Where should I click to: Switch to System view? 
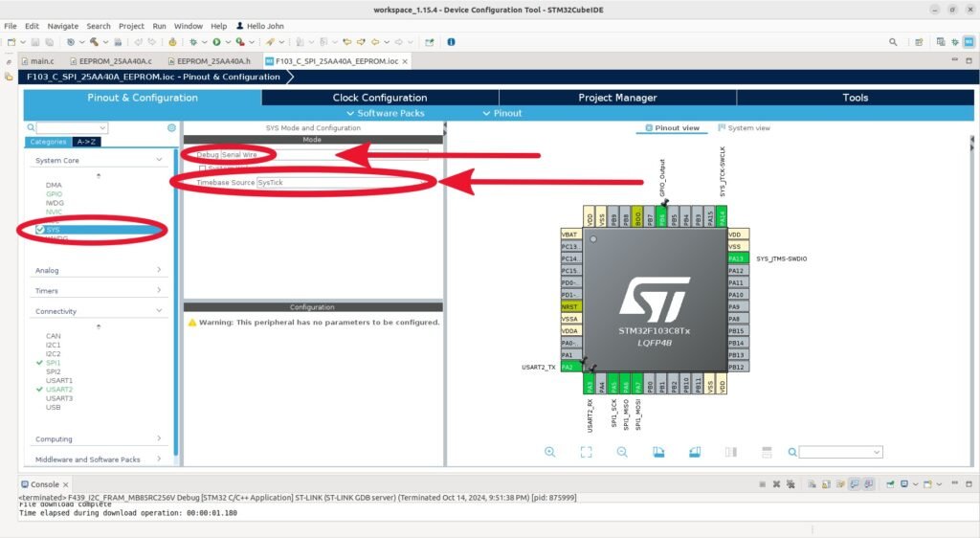pyautogui.click(x=744, y=127)
